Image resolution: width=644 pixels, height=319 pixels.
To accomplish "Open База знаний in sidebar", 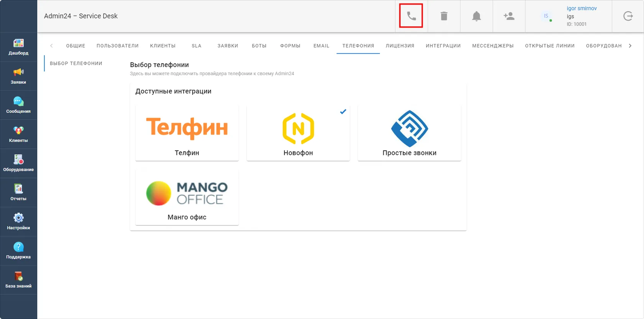I will [18, 280].
